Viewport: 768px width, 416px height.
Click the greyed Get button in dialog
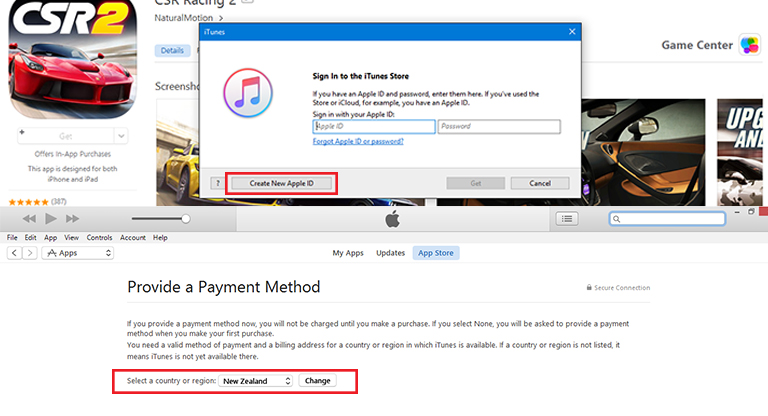[x=476, y=183]
